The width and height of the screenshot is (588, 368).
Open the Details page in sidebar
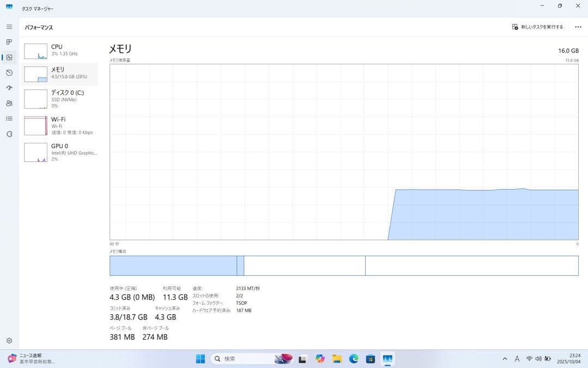tap(9, 118)
